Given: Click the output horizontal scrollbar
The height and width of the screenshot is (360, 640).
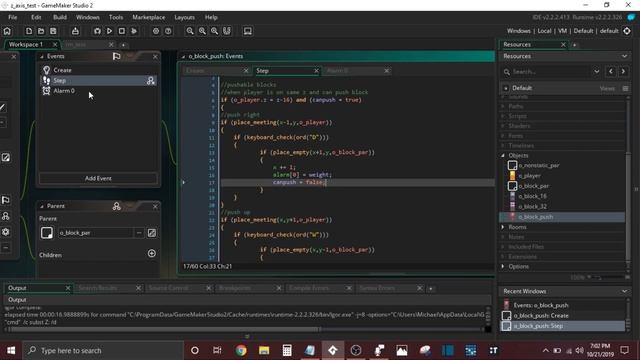Looking at the screenshot, I should click(x=163, y=329).
